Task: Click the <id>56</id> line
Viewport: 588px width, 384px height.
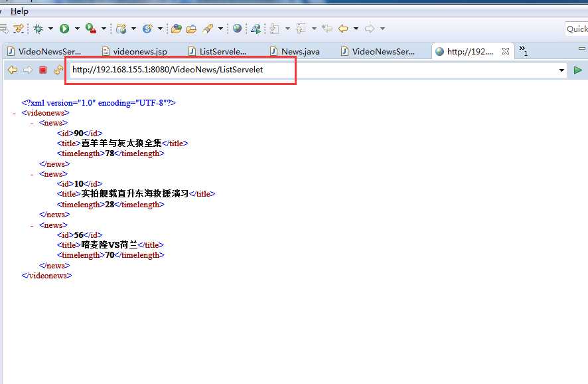Action: 80,235
